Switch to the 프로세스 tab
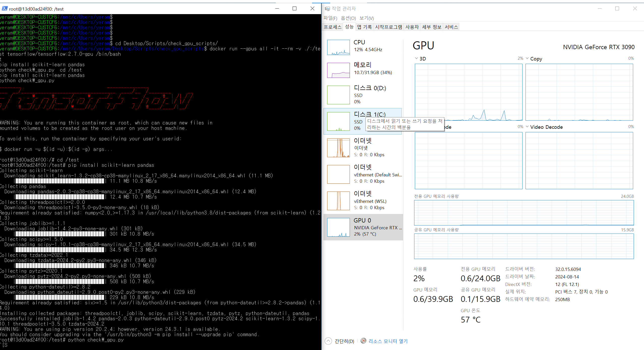 tap(332, 27)
